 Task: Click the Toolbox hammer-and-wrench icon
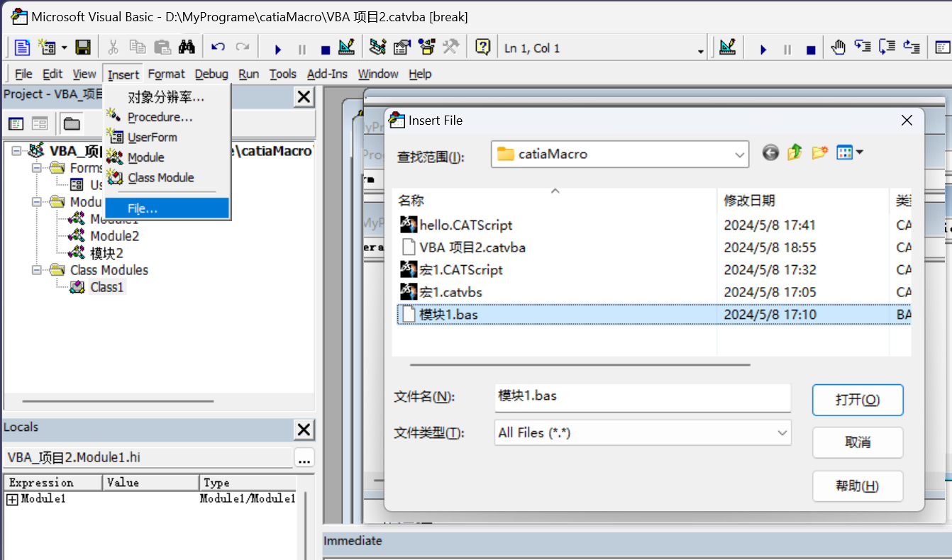click(x=450, y=47)
